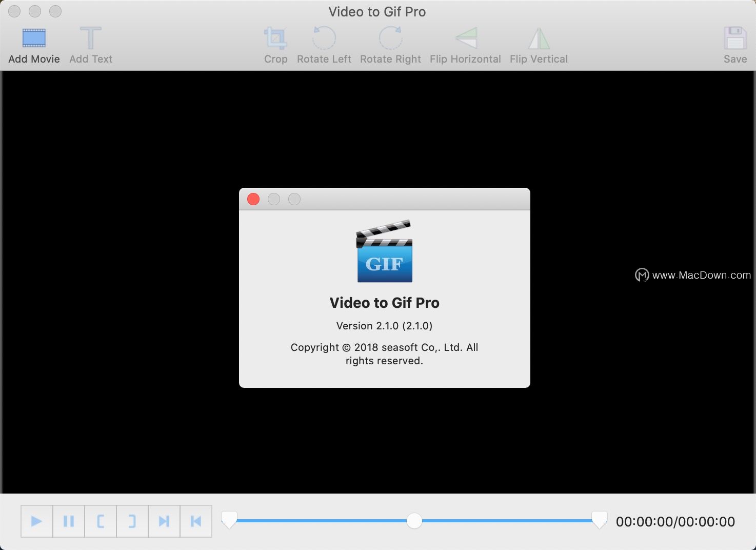Viewport: 756px width, 550px height.
Task: Click the skip to start control
Action: click(196, 521)
